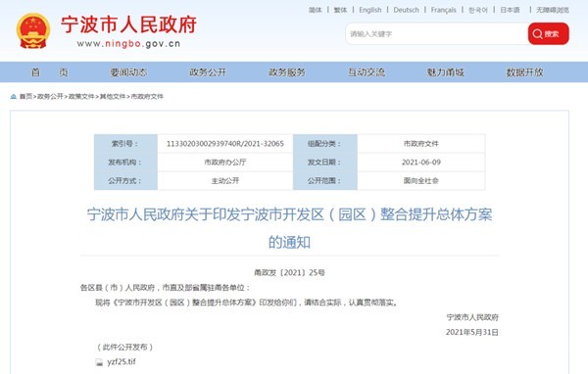Click the 发文日期 label cell

[x=324, y=163]
